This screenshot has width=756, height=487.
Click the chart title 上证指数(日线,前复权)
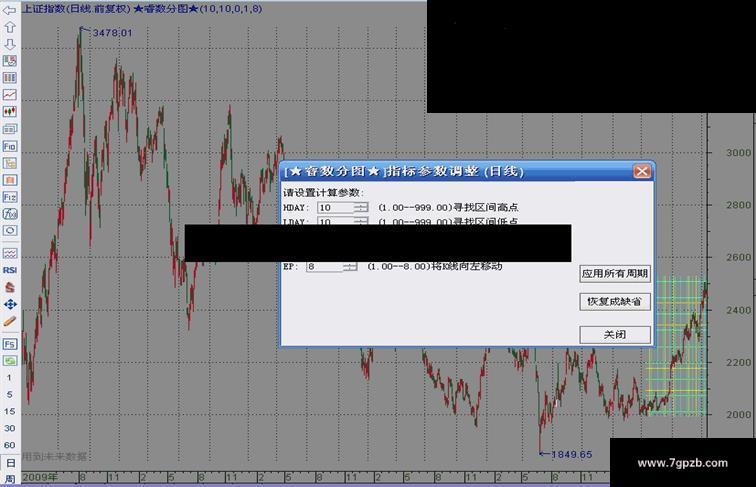(x=76, y=9)
